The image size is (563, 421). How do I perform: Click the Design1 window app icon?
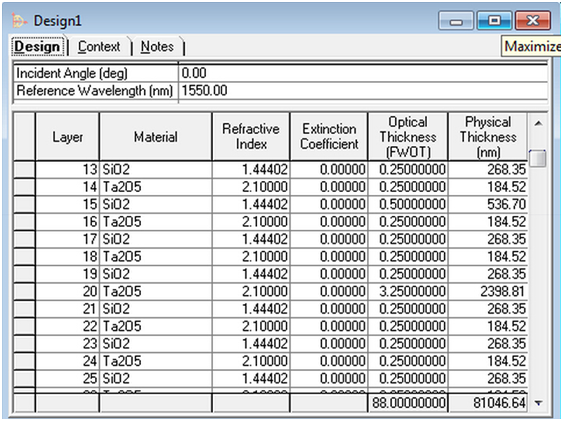[x=19, y=21]
